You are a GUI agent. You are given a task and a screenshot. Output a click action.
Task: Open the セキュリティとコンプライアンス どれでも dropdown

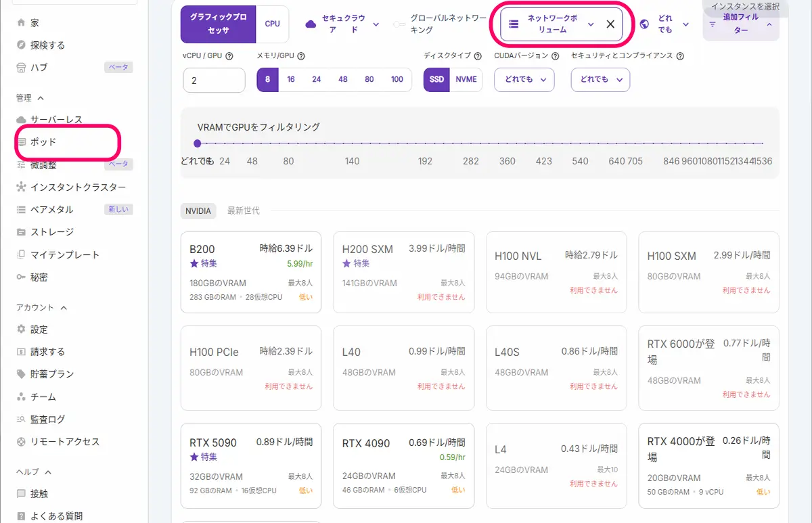point(601,80)
